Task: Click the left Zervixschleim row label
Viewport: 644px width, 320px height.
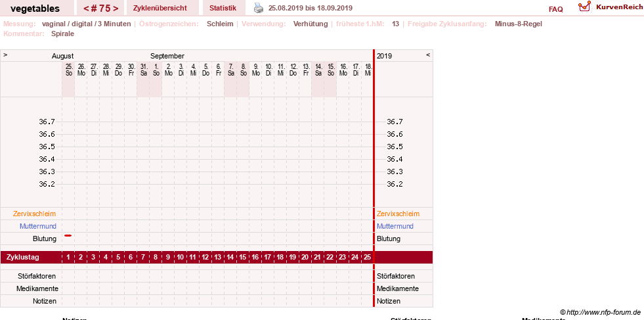Action: click(x=35, y=214)
